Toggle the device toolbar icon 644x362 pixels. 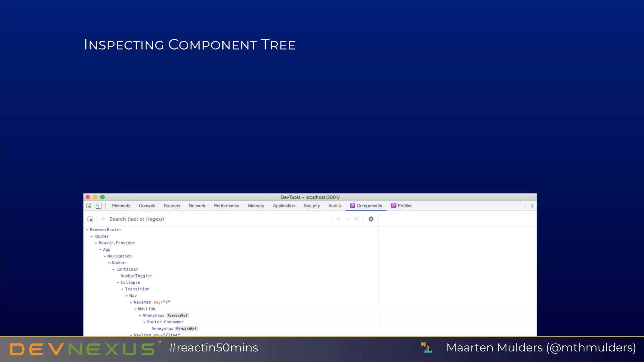click(x=98, y=206)
